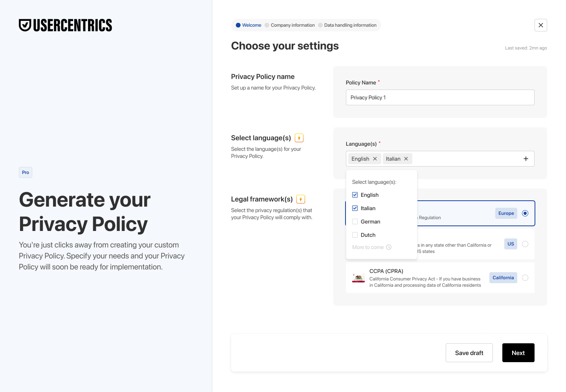Select the California CCPA radio button
Screen dimensions: 566x392
pos(525,278)
